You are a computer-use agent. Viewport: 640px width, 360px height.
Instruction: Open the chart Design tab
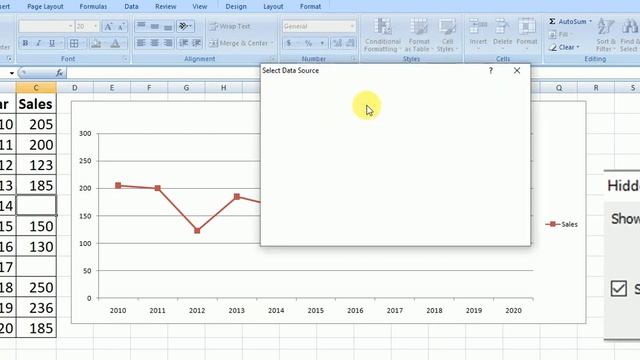pyautogui.click(x=236, y=7)
